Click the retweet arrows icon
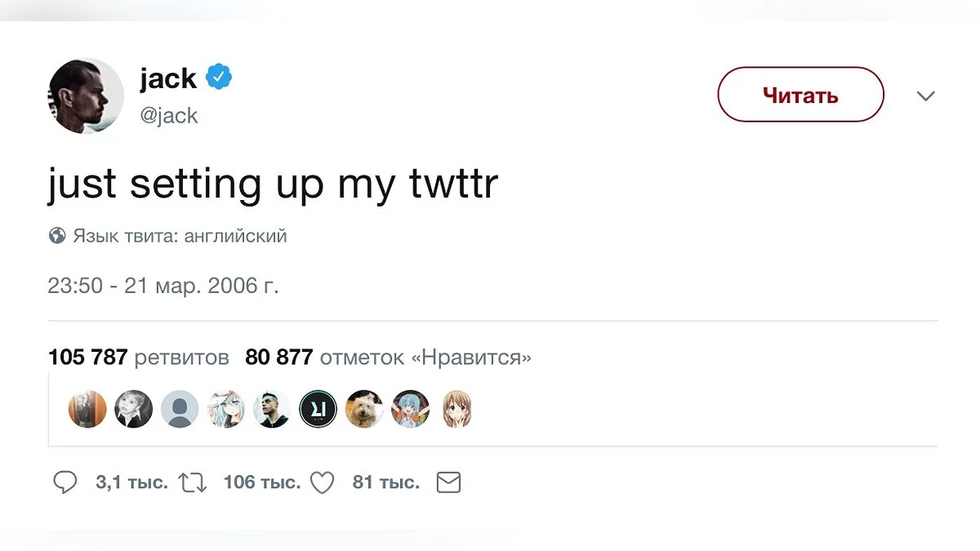This screenshot has width=980, height=551. 193,482
